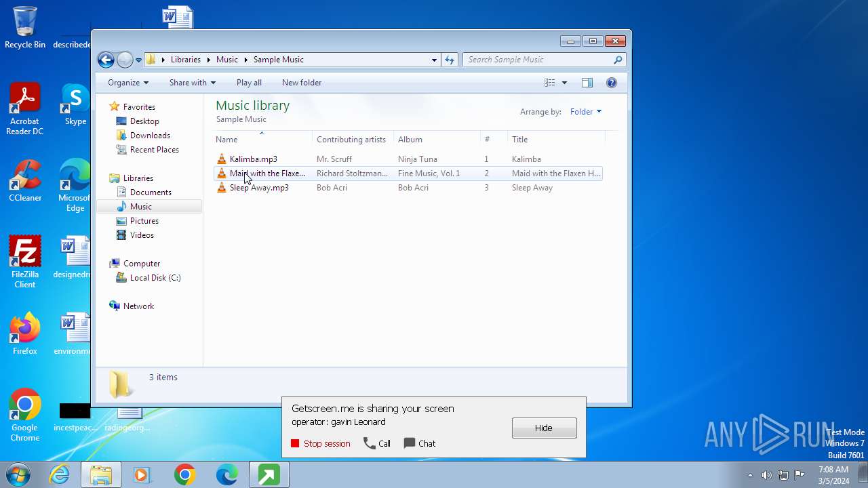Open Windows Media Player from taskbar

tap(142, 475)
